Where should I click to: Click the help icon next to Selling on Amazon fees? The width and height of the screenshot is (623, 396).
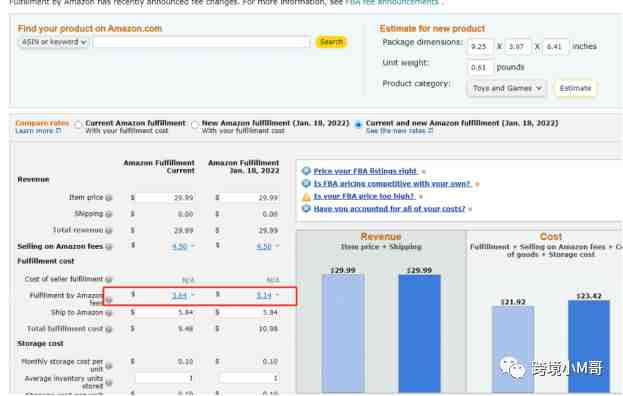(x=109, y=247)
